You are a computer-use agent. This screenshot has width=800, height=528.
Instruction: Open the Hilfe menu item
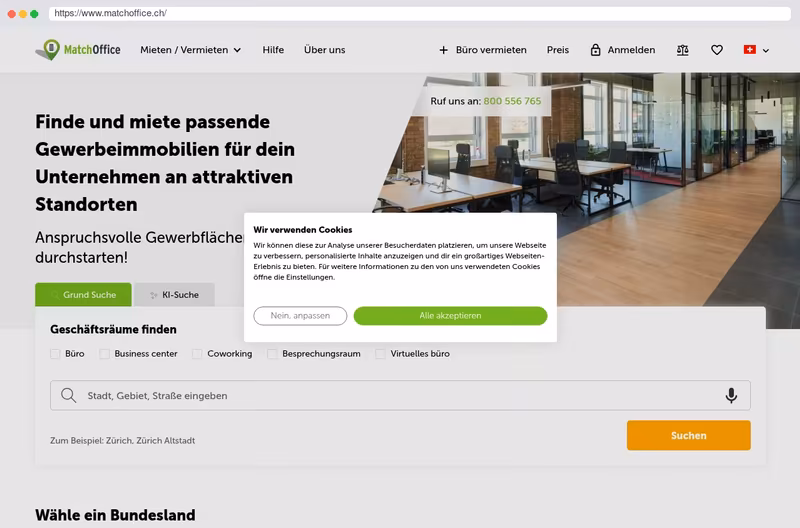273,50
